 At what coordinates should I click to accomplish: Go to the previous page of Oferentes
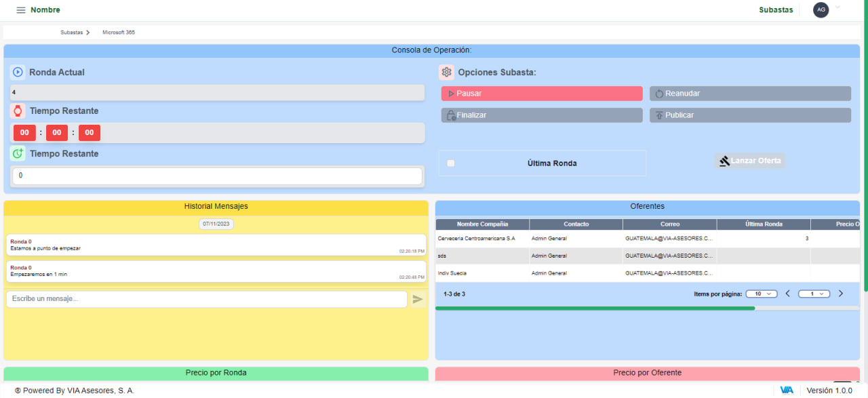click(788, 294)
